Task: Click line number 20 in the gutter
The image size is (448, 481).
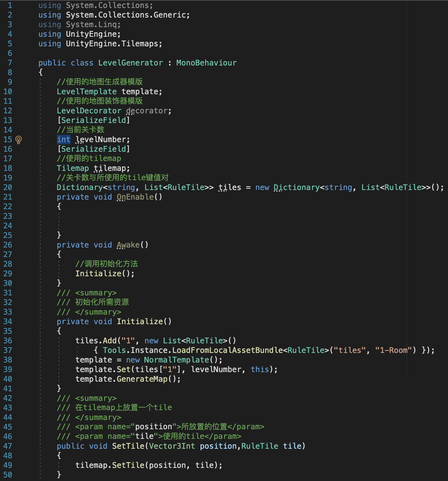Action: coord(8,187)
